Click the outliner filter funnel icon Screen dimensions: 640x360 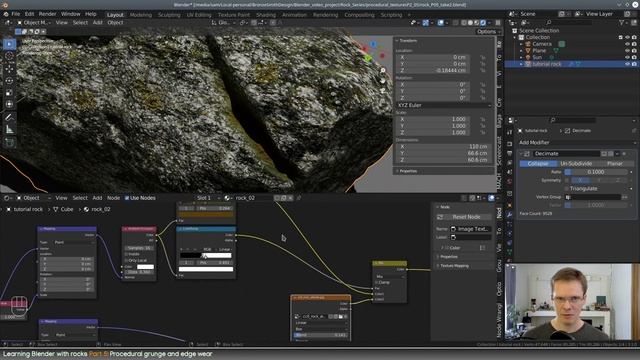(x=622, y=22)
